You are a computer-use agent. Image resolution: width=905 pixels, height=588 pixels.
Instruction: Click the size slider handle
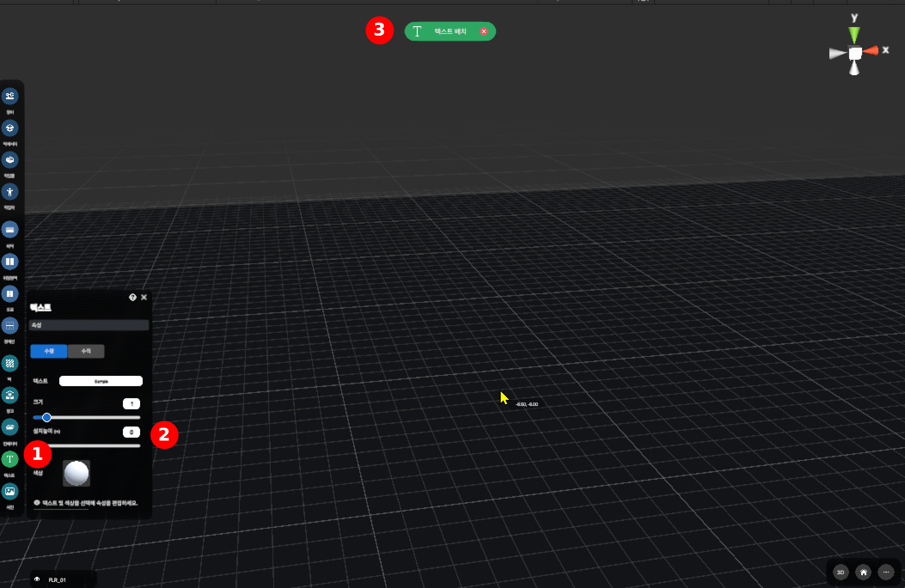point(47,417)
